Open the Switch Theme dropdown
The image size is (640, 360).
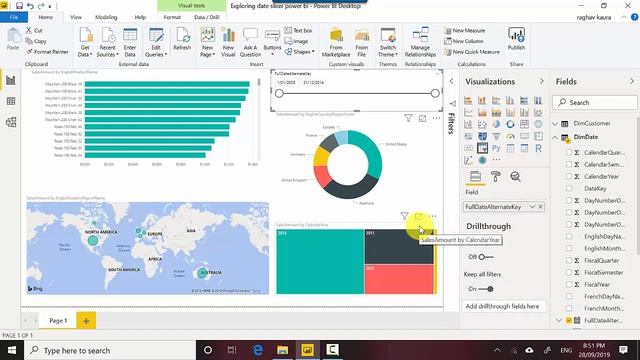pyautogui.click(x=388, y=42)
